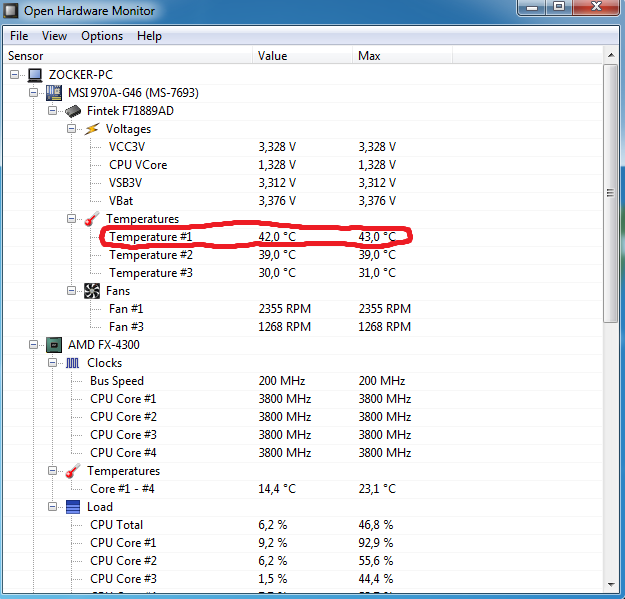Select the Temperature #1 row
The width and height of the screenshot is (625, 599).
coord(303,237)
